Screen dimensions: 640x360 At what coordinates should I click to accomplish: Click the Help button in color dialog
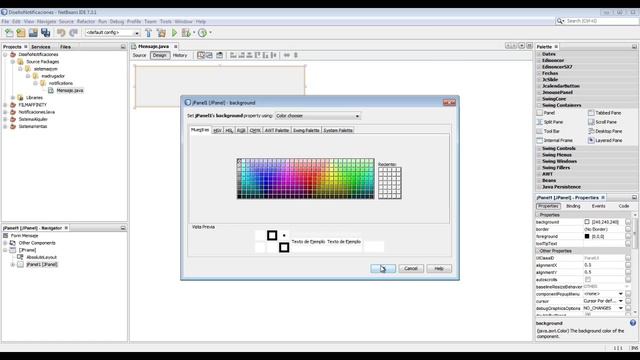tap(439, 269)
